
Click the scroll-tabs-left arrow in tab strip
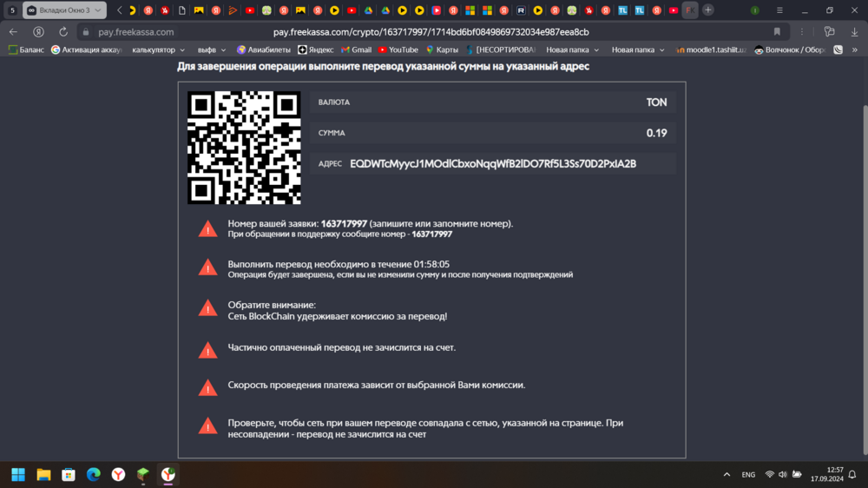(119, 10)
